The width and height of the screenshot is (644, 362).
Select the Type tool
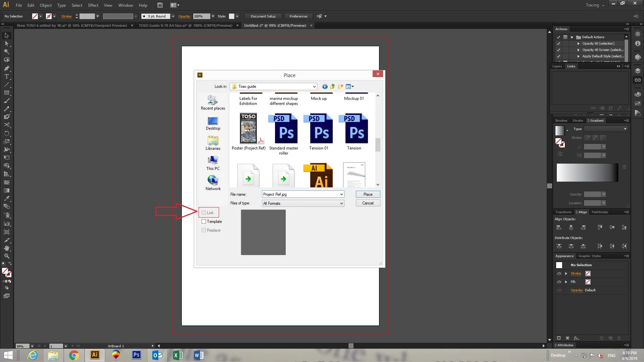point(6,76)
